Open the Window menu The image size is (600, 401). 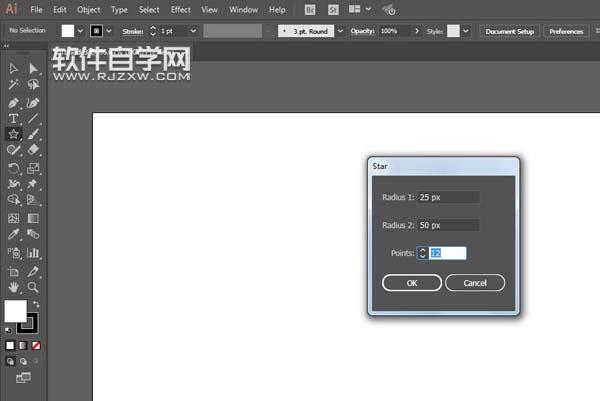(x=243, y=10)
